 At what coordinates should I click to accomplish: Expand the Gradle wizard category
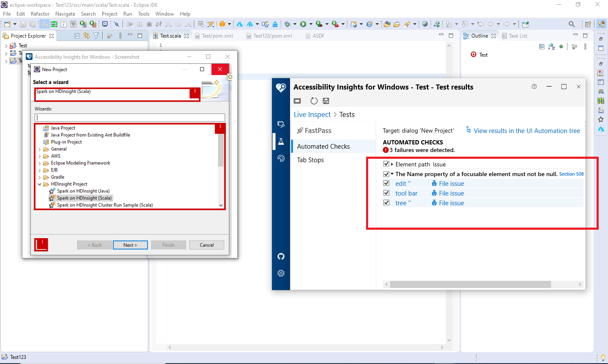[38, 177]
